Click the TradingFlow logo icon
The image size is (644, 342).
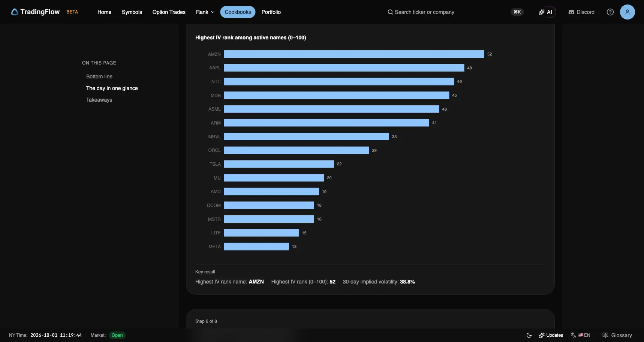point(15,12)
